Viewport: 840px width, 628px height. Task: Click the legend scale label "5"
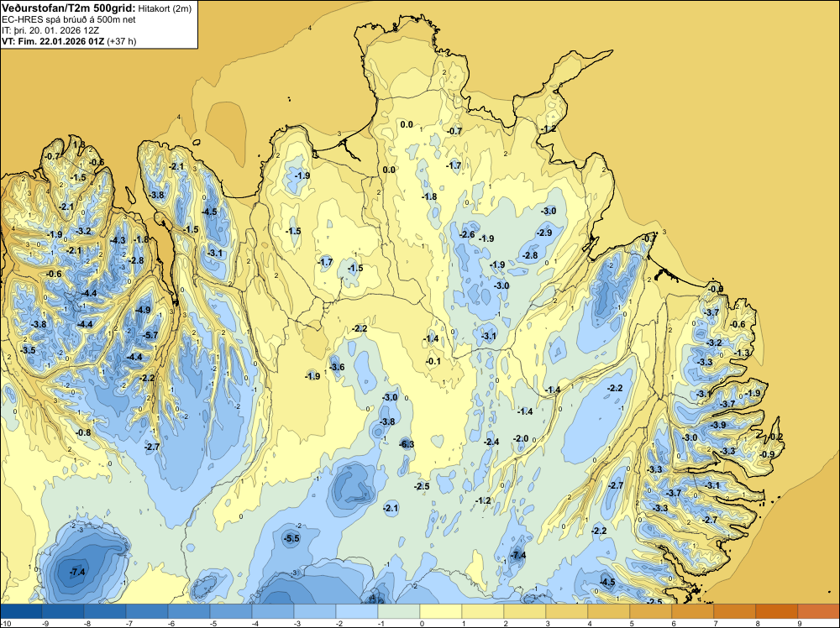[x=633, y=623]
